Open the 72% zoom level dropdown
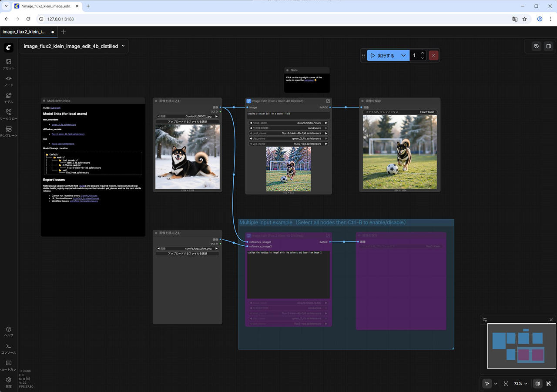 click(520, 384)
